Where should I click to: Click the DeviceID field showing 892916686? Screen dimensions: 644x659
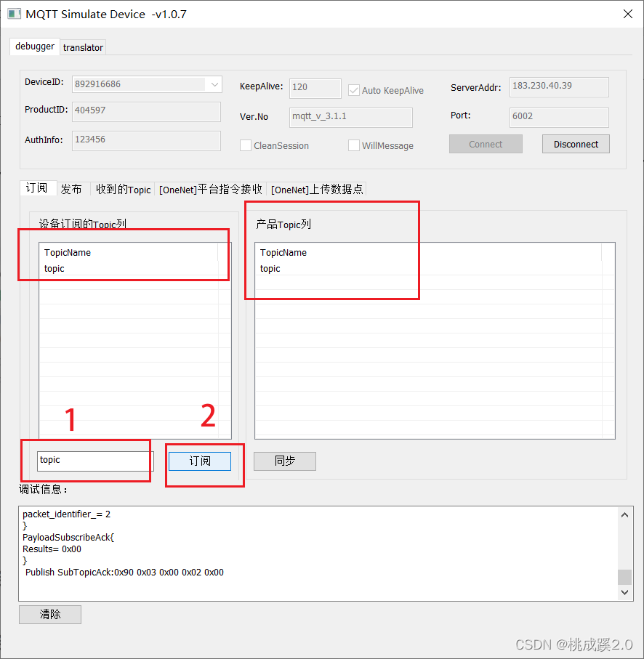[146, 84]
